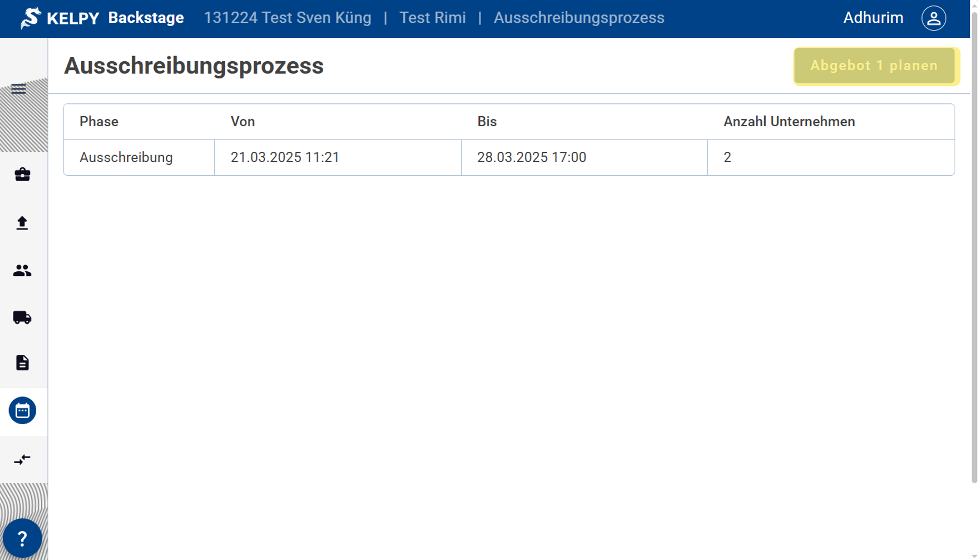This screenshot has height=560, width=978.
Task: Click the user account avatar icon
Action: 933,18
